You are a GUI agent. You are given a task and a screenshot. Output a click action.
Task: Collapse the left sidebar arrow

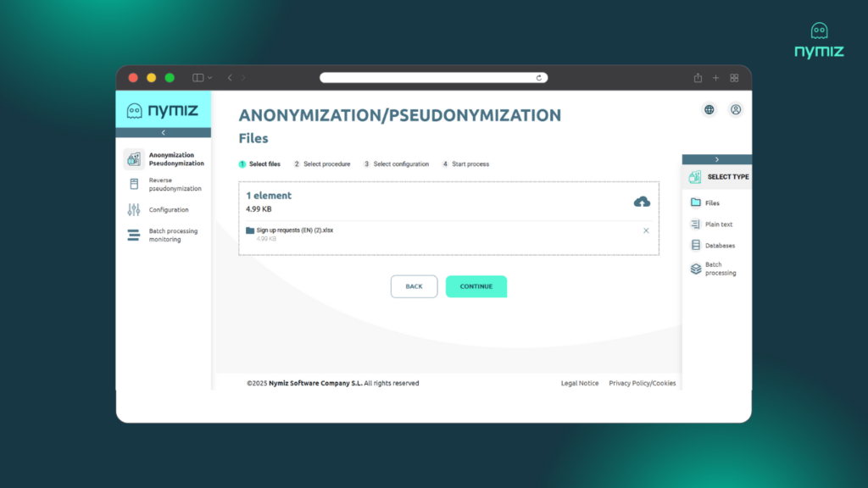[163, 133]
